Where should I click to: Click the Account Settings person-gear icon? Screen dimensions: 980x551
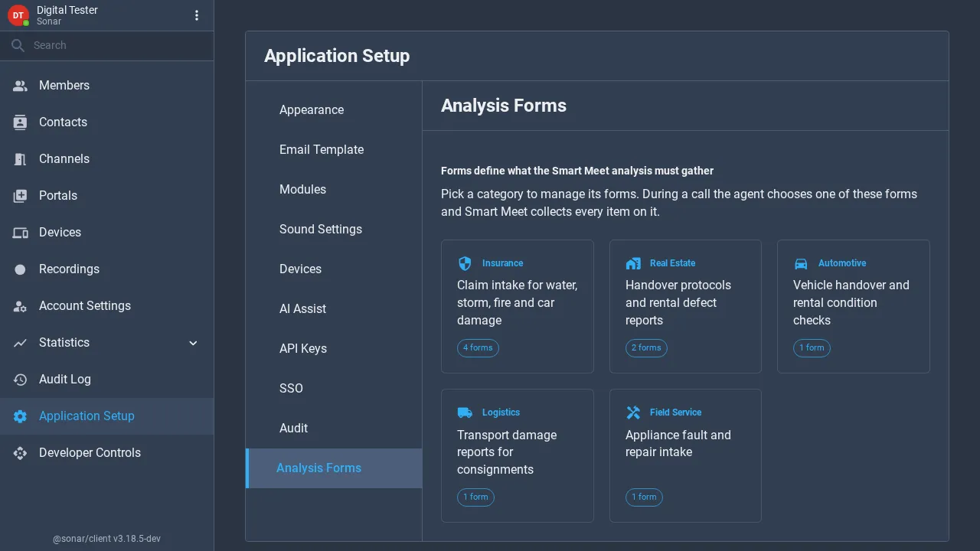[x=20, y=306]
